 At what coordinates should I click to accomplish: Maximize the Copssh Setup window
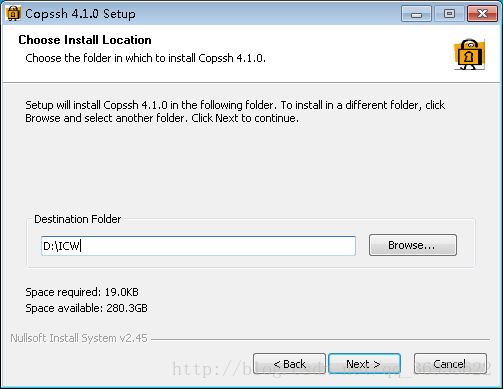pyautogui.click(x=449, y=14)
